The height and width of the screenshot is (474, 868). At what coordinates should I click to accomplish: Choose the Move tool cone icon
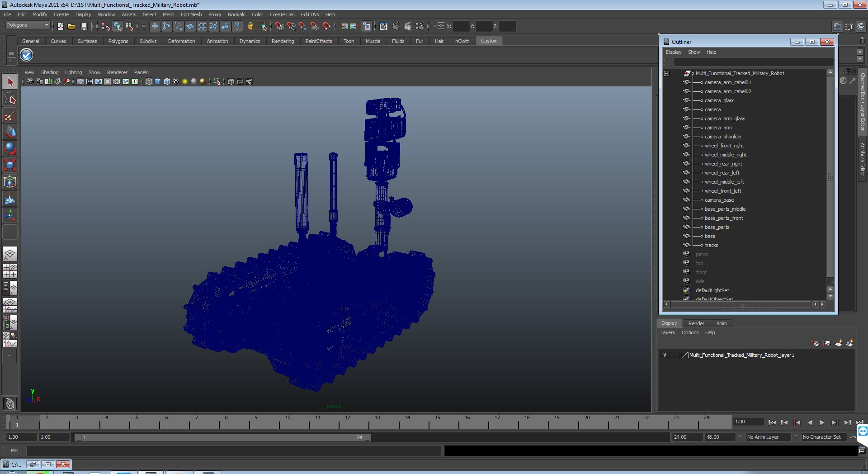click(x=10, y=132)
